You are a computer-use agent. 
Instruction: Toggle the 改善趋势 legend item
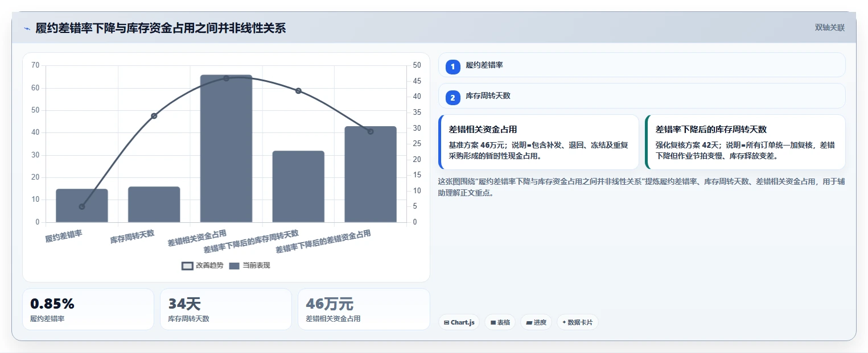coord(202,265)
